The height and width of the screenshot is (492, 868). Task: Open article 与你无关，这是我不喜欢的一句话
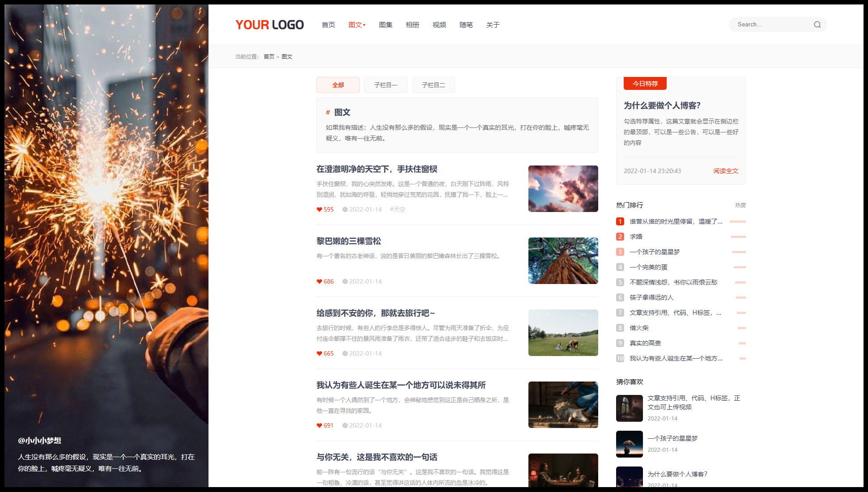pos(377,457)
